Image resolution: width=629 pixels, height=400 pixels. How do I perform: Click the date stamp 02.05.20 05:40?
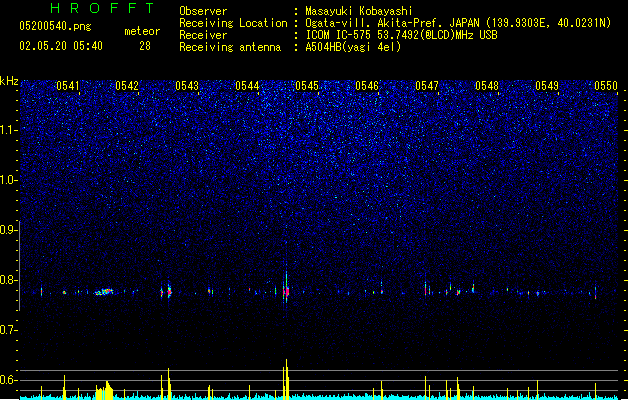tap(61, 46)
